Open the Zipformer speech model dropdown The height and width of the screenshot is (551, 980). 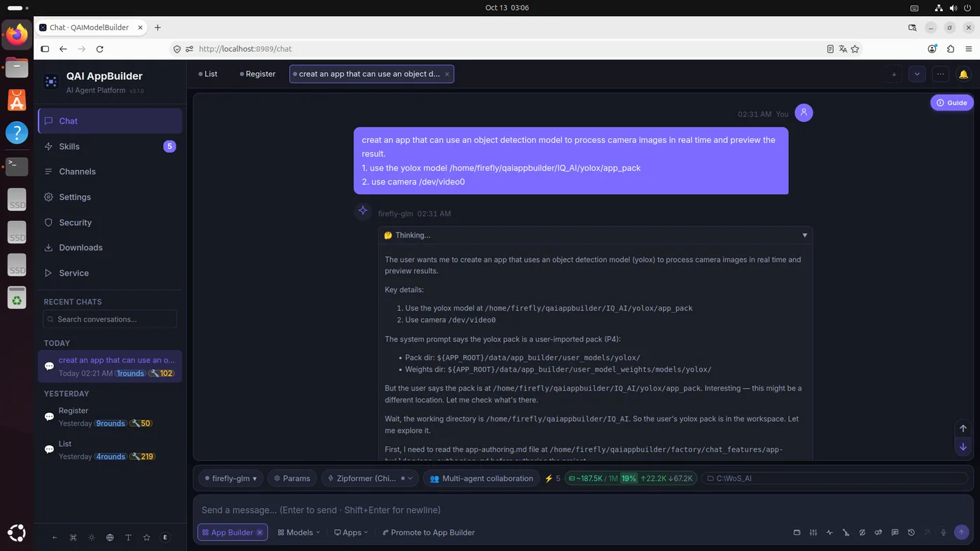pyautogui.click(x=370, y=478)
